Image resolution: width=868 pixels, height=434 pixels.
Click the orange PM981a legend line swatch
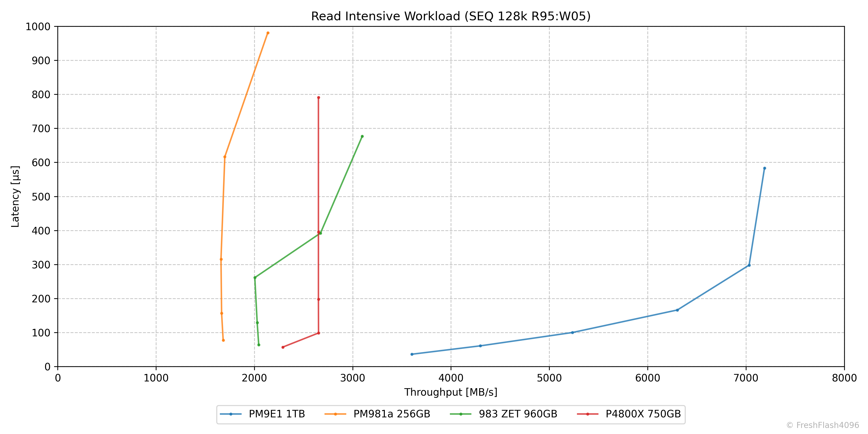click(x=335, y=414)
